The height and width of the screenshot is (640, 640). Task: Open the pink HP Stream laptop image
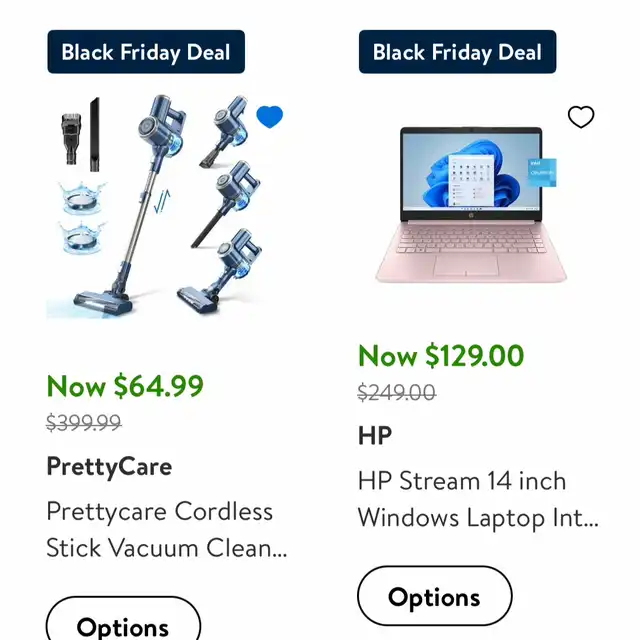tap(471, 204)
